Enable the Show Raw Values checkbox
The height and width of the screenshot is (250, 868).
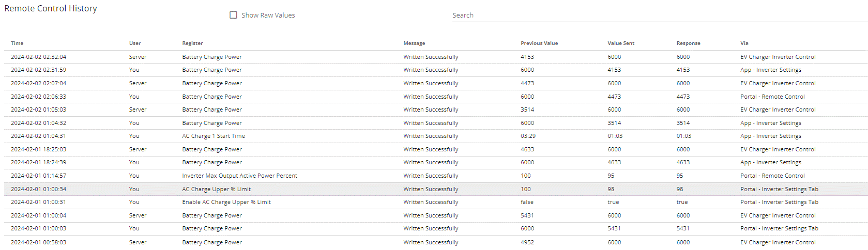(233, 15)
